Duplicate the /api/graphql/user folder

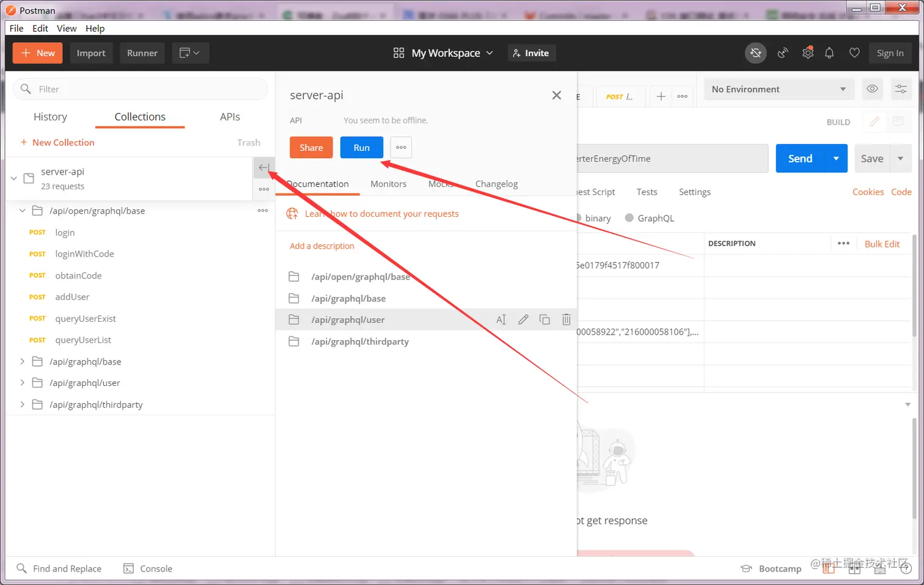[x=544, y=319]
